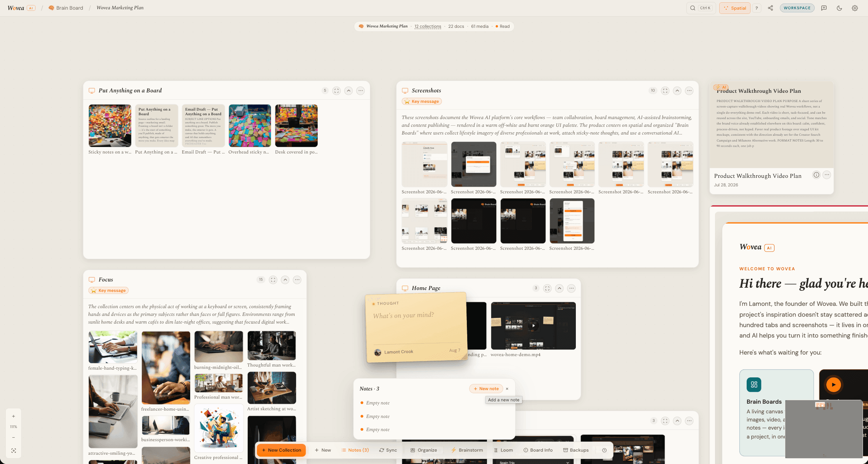Click Wovea Marketing Plan in the breadcrumb

(120, 8)
